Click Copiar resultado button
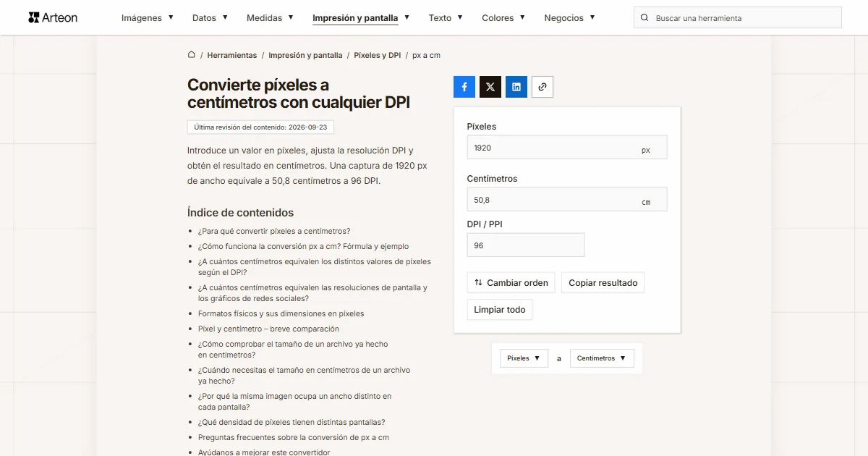 603,282
